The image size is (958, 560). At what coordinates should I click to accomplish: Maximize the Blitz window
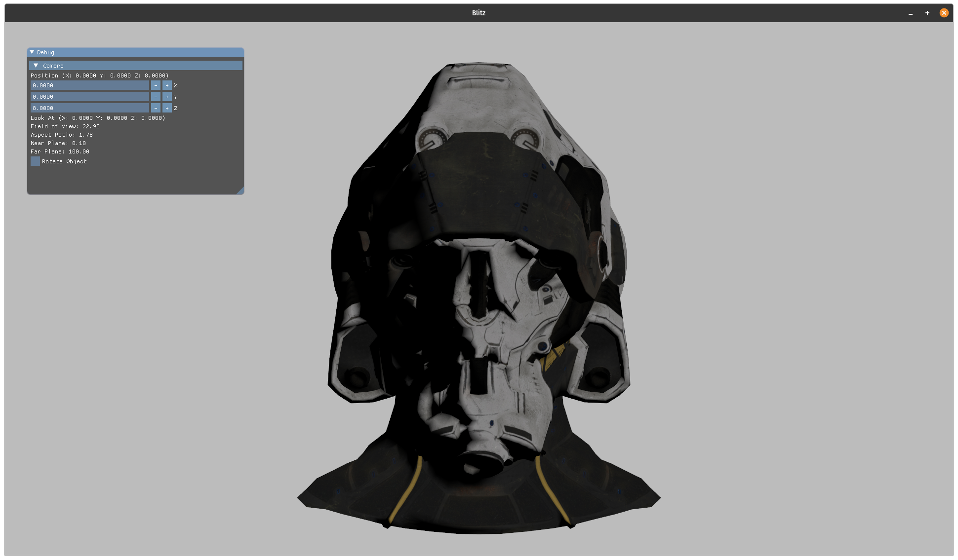[x=927, y=13]
